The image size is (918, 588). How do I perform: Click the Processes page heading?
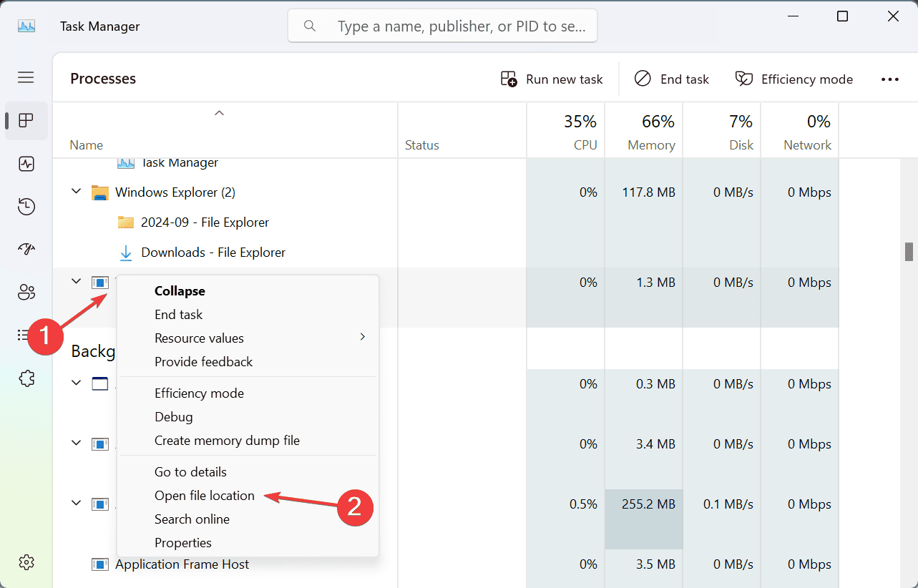[103, 79]
